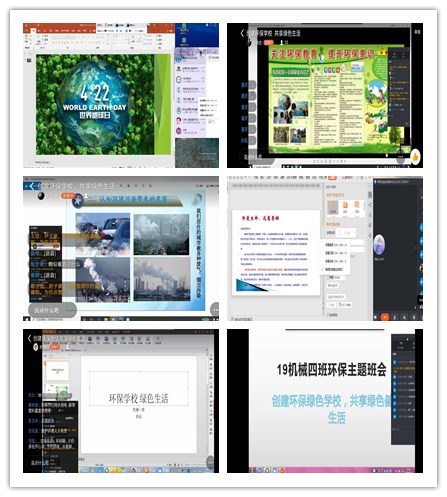Open the combo box in the WPS side panel
This screenshot has width=447, height=497.
(x=346, y=232)
